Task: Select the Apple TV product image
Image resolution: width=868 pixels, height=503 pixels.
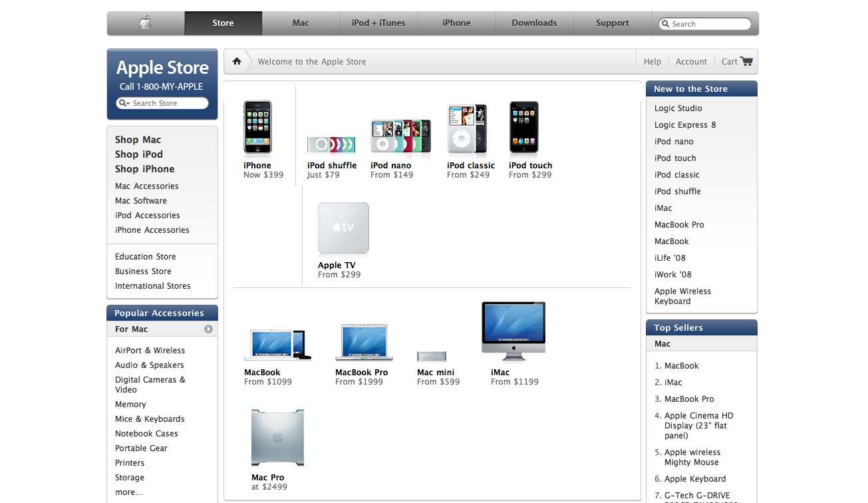Action: [343, 228]
